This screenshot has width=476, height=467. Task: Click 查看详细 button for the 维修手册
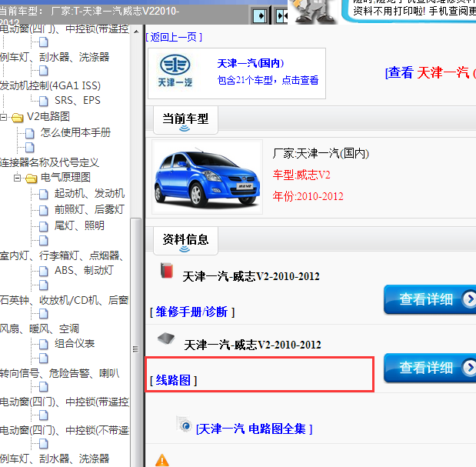click(430, 299)
